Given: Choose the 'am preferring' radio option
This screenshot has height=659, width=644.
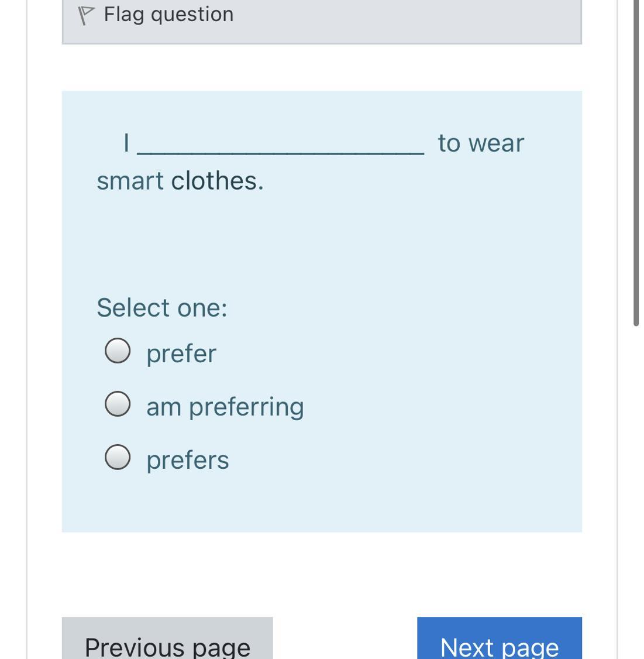Looking at the screenshot, I should (118, 404).
